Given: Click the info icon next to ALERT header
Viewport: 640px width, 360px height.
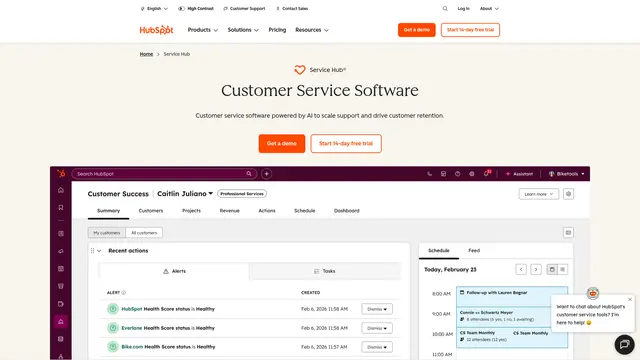Looking at the screenshot, I should click(x=124, y=293).
